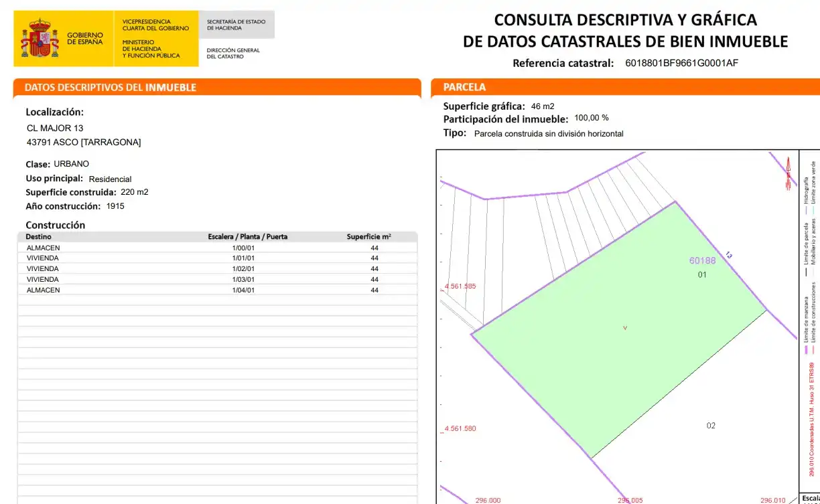Click the '1/04/01' table cell
Screen dimensions: 820x504
244,290
